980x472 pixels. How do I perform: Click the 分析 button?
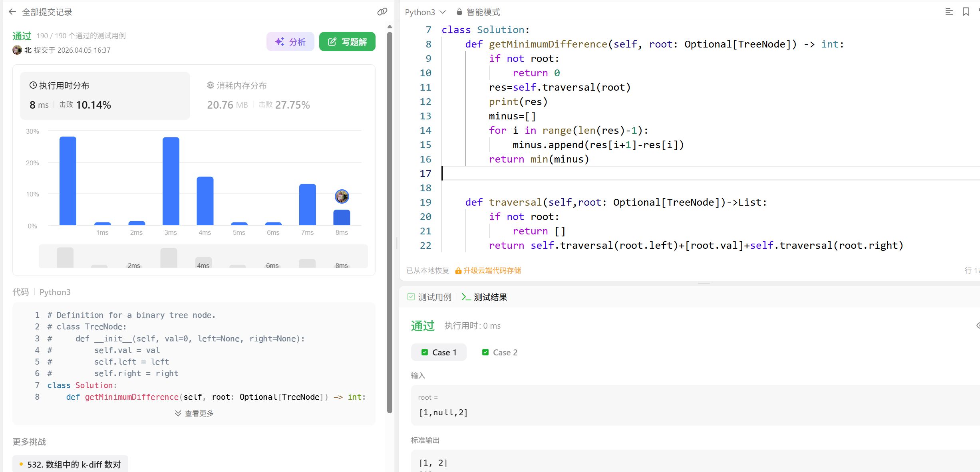click(x=290, y=42)
